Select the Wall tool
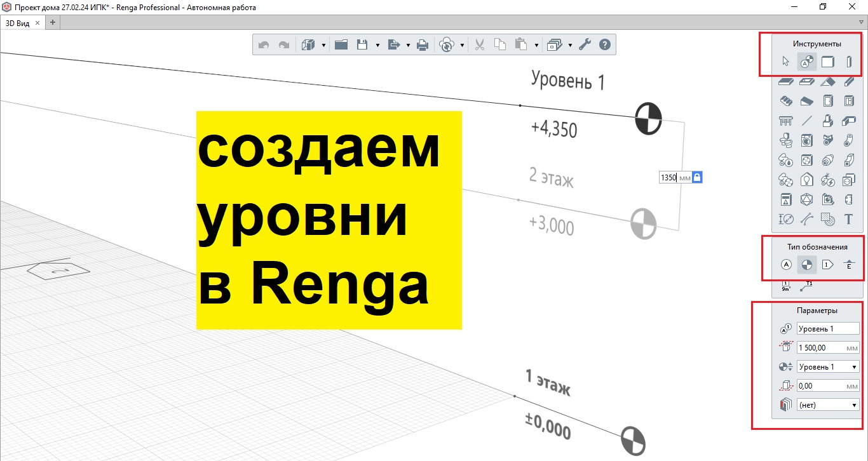Viewport: 868px width, 461px height. pyautogui.click(x=827, y=62)
